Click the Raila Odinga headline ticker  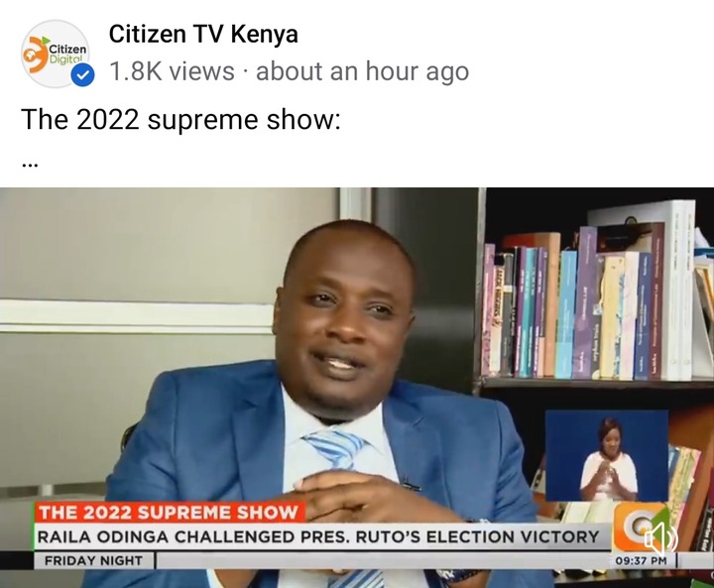319,536
